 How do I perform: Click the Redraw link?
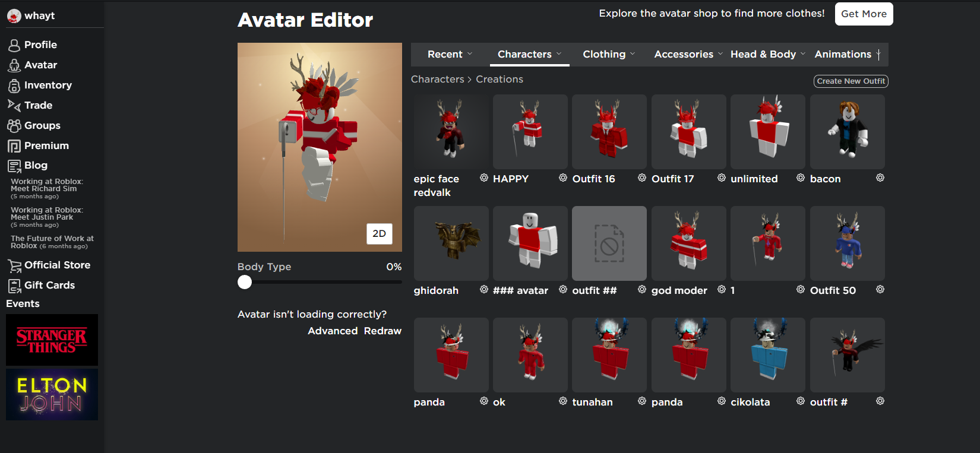382,331
